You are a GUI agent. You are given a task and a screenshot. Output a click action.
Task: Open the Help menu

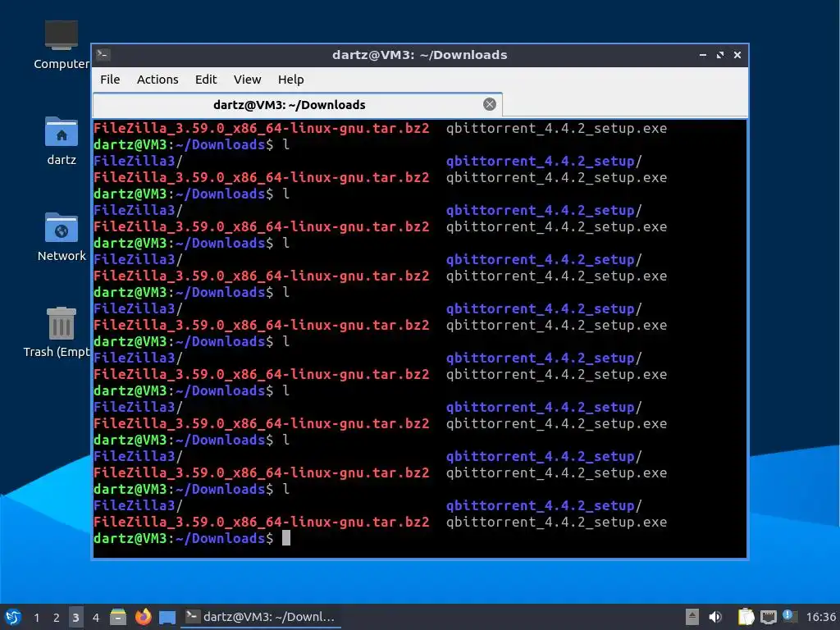(x=291, y=80)
